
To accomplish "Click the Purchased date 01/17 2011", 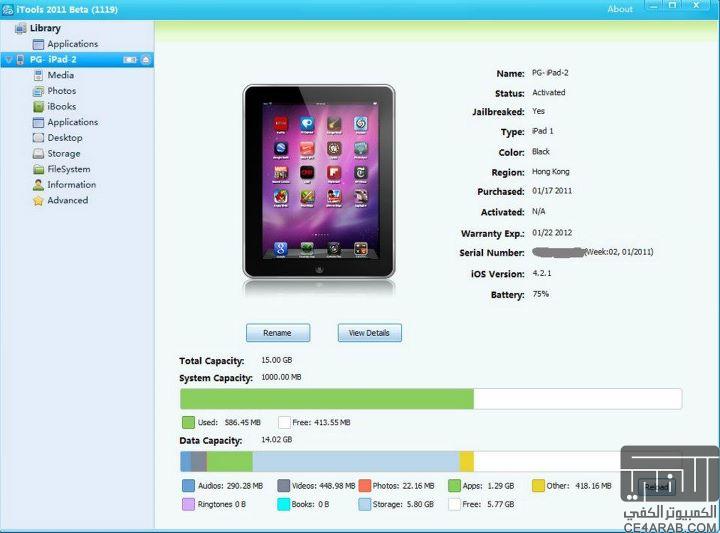I will pos(552,191).
